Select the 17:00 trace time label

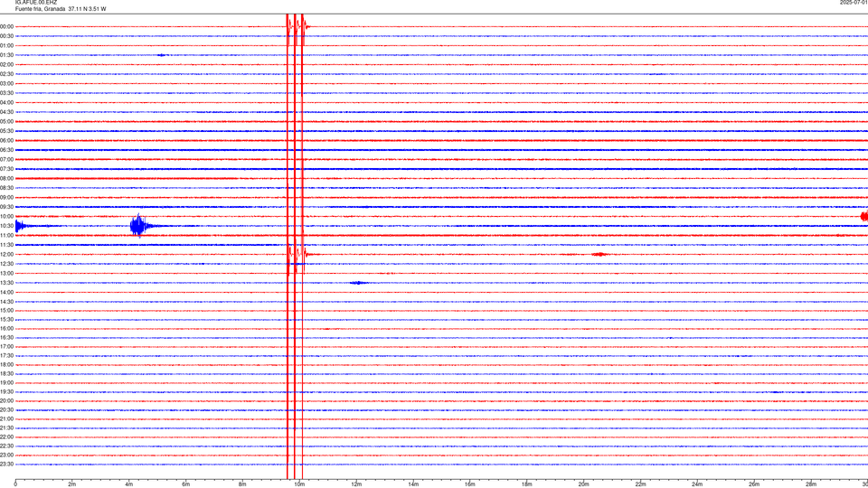point(6,347)
